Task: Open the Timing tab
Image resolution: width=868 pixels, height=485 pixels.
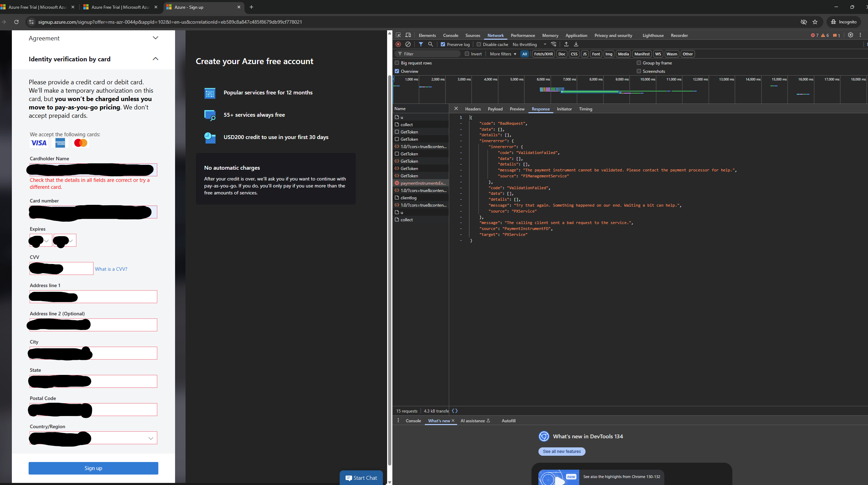Action: (x=586, y=109)
